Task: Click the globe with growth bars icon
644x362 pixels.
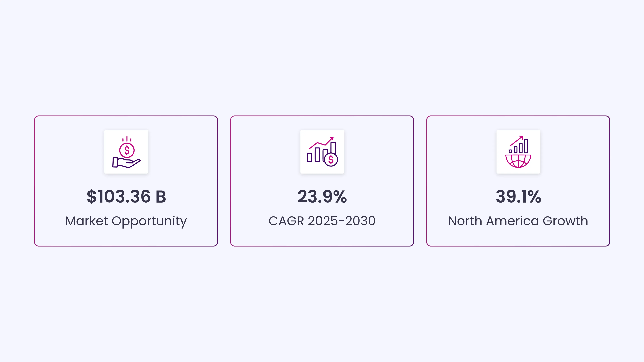Action: [518, 152]
